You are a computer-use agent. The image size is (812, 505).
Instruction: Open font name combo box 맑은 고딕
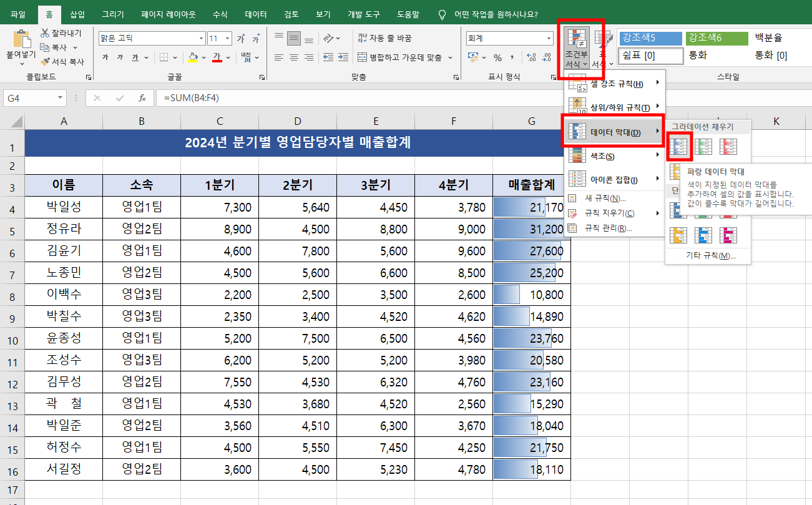click(x=152, y=39)
